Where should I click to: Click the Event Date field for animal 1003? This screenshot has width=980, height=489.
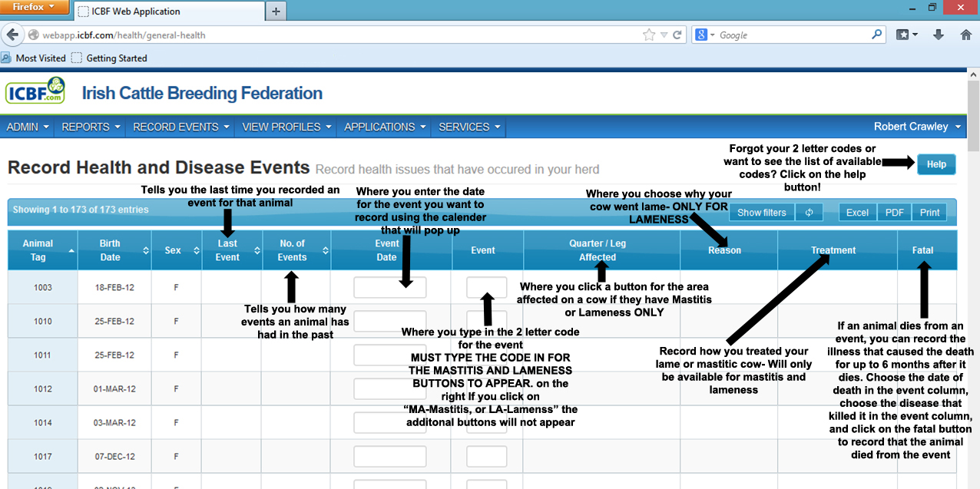[x=390, y=287]
